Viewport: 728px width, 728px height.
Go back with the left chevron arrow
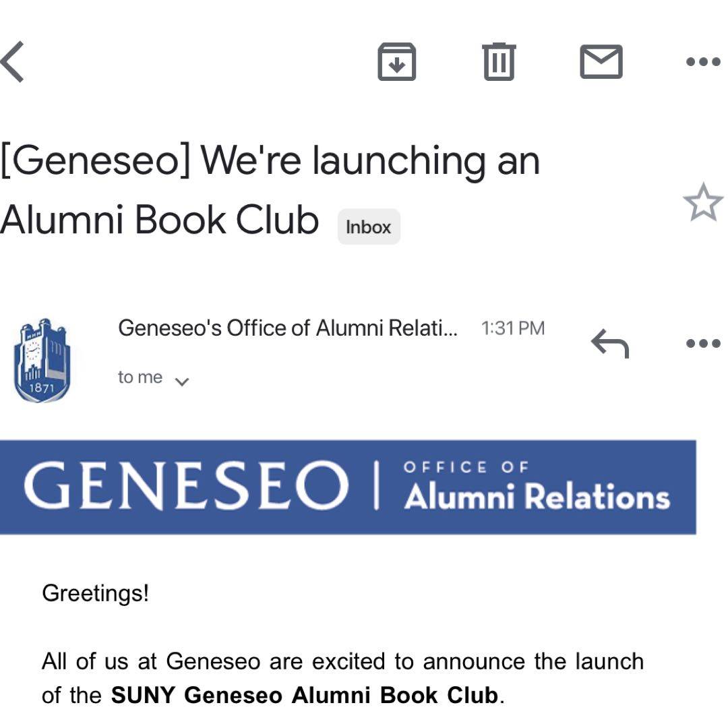12,62
